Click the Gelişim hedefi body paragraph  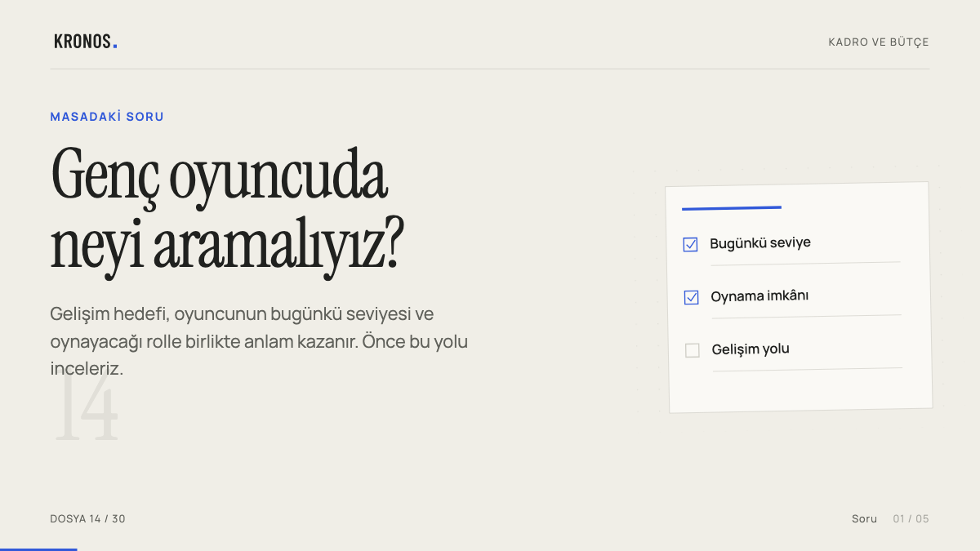[259, 341]
